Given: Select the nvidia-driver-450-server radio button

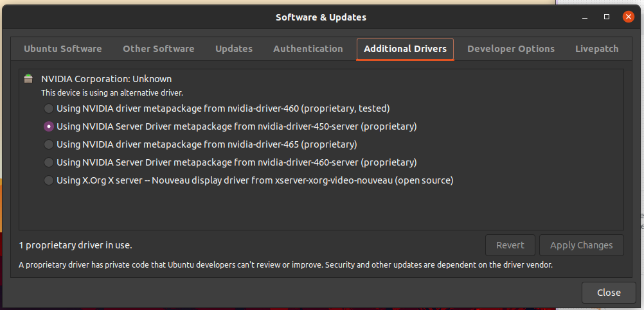Looking at the screenshot, I should [49, 126].
